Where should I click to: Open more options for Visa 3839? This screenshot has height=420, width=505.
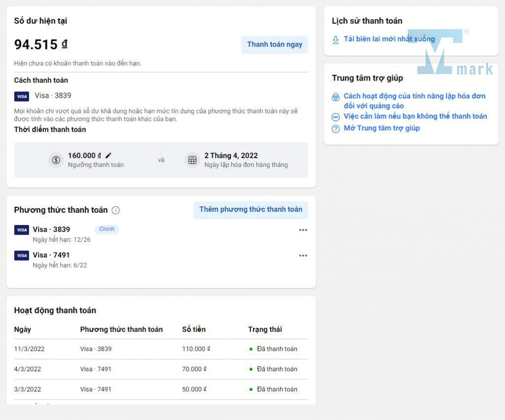(x=303, y=230)
